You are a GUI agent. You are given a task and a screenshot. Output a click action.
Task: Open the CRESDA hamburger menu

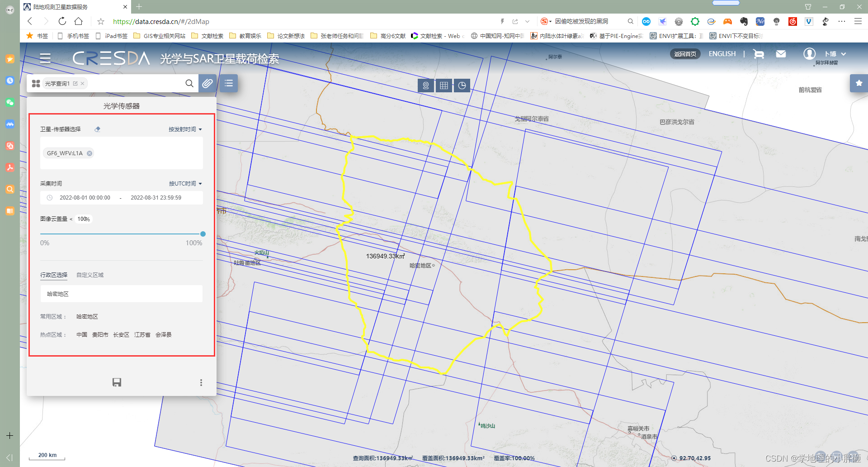coord(45,58)
